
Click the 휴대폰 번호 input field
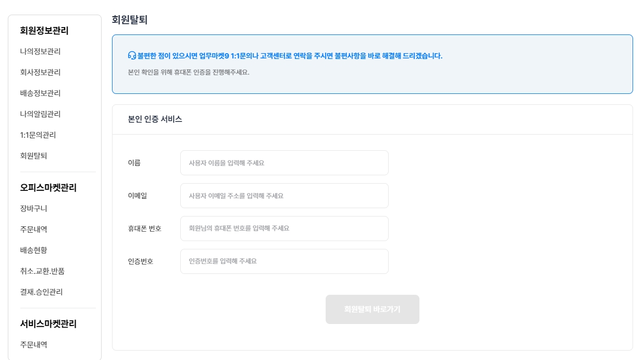[284, 229]
